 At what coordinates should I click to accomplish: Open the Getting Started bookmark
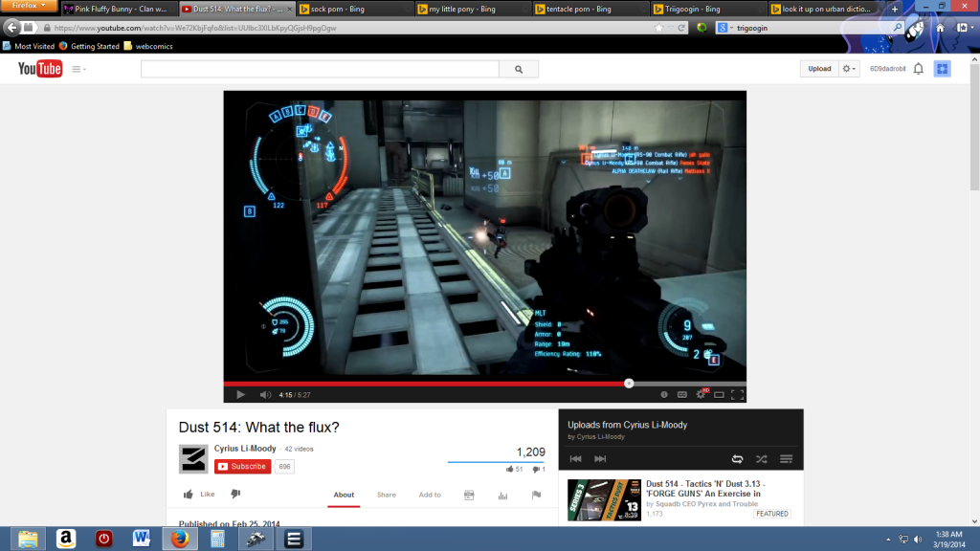click(x=89, y=46)
